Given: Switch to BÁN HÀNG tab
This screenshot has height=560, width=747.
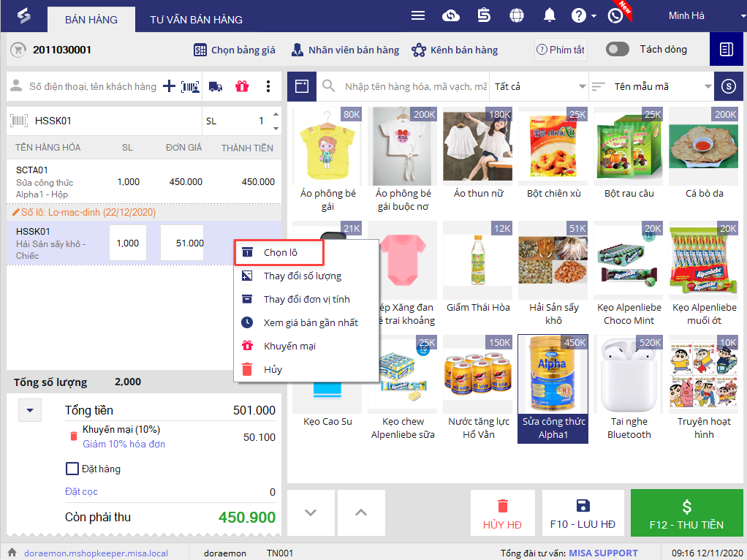Looking at the screenshot, I should (91, 20).
